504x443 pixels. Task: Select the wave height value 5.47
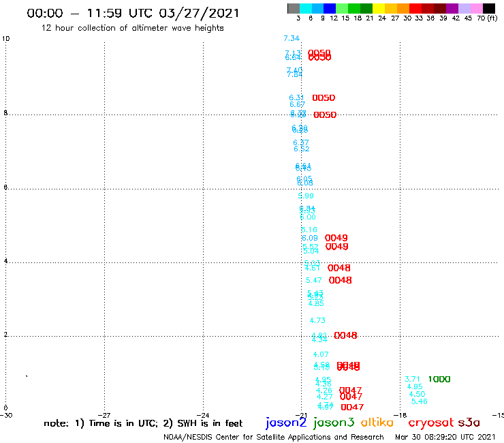[314, 280]
